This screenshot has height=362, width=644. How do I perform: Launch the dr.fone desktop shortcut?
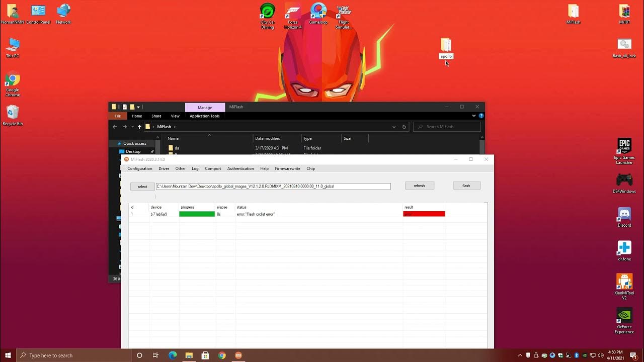pos(624,250)
